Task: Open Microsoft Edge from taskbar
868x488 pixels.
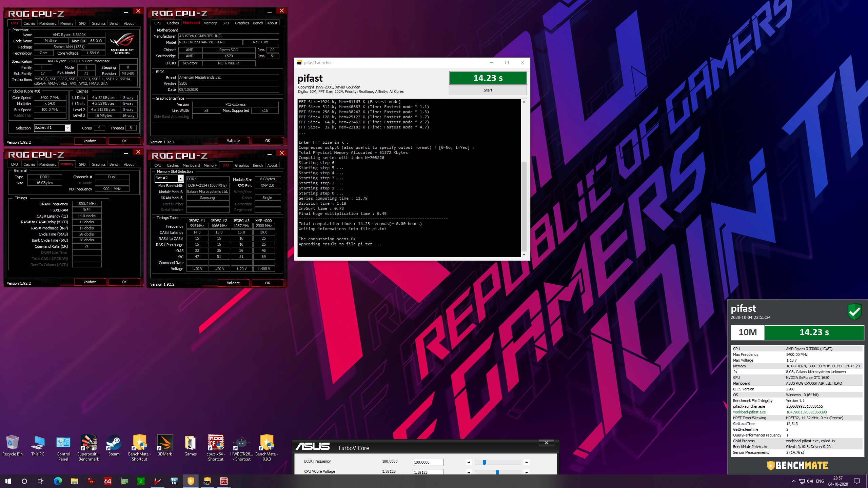Action: tap(58, 481)
